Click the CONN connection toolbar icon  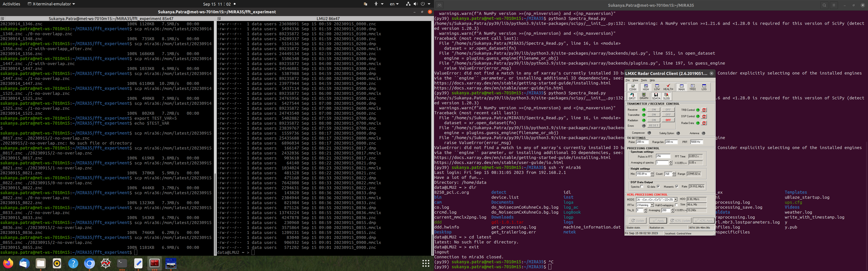click(633, 87)
